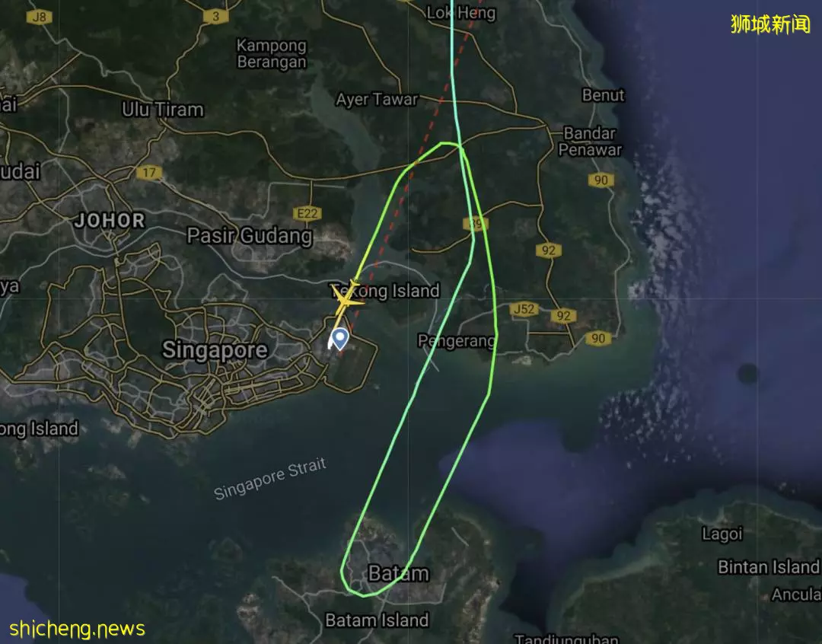Click the Batam label on map
The height and width of the screenshot is (644, 822).
398,573
